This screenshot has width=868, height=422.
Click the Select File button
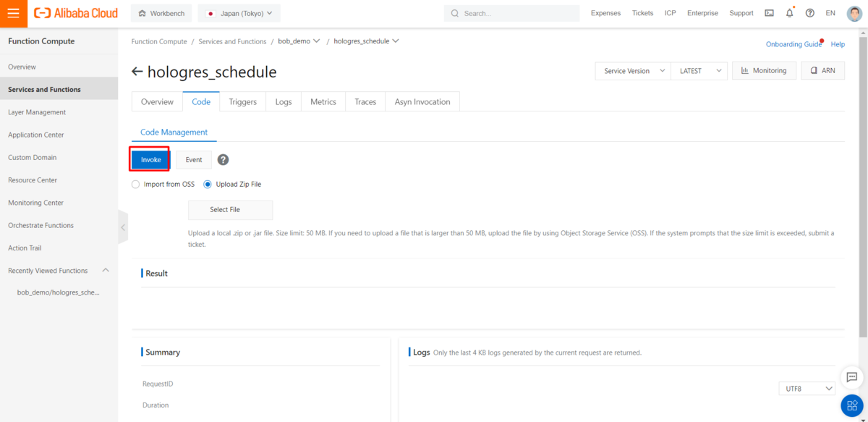click(x=230, y=210)
